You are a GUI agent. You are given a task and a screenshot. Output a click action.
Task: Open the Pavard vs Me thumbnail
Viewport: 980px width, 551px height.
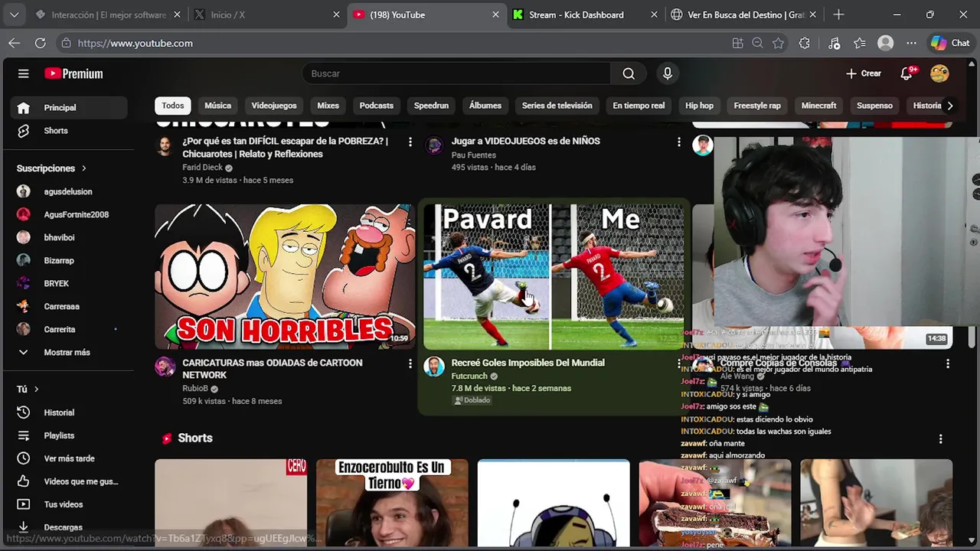[x=554, y=276]
